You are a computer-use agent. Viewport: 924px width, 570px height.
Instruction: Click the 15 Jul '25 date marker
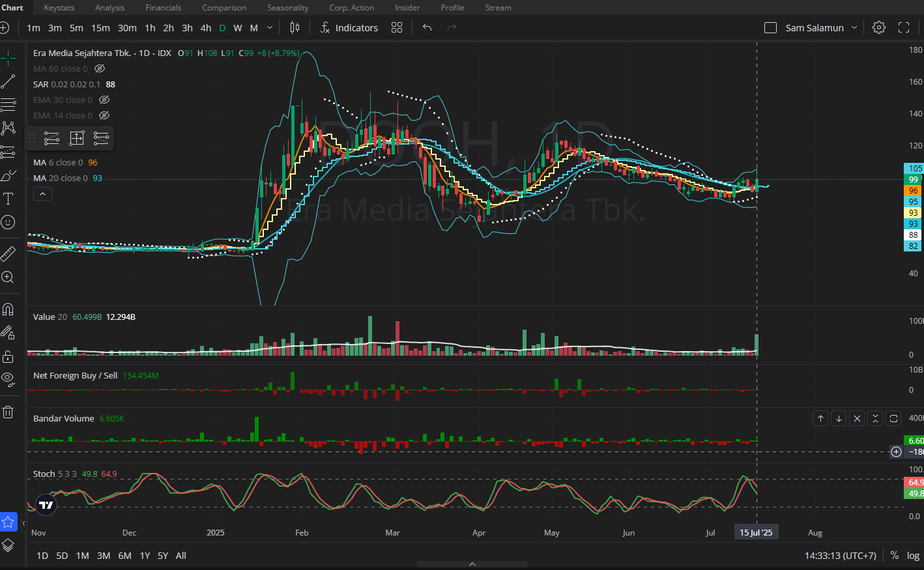pos(756,532)
